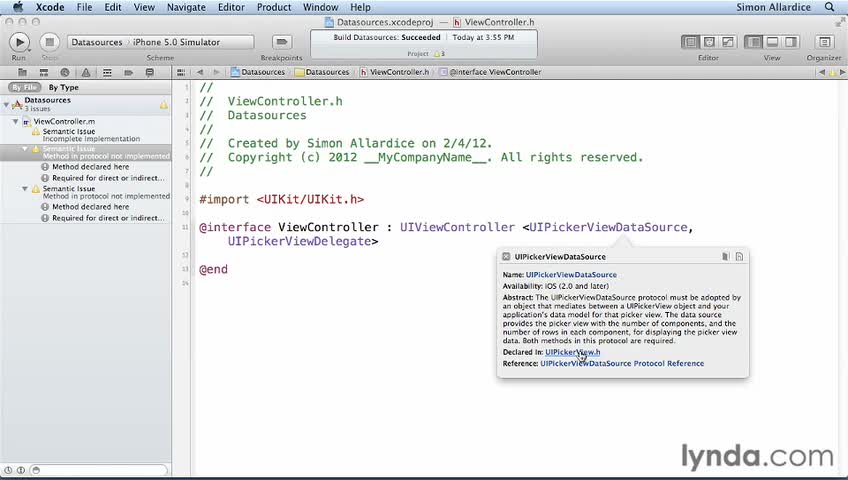This screenshot has height=480, width=848.
Task: Click the issue filter field at the navigator bottom
Action: click(99, 470)
